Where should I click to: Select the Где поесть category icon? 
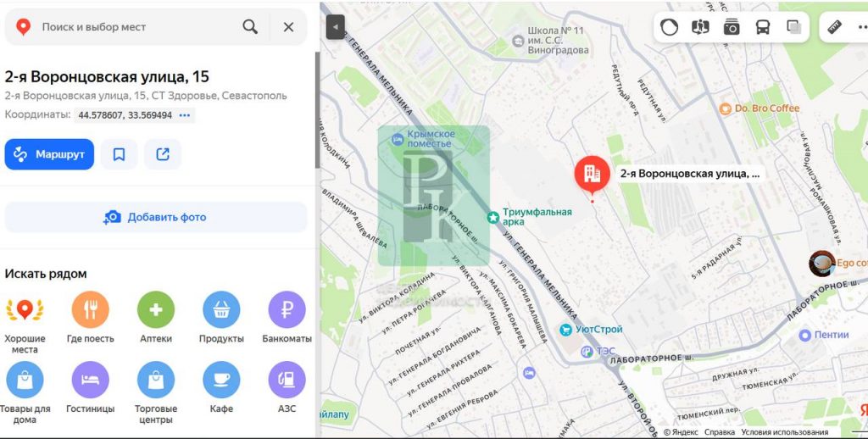click(90, 310)
